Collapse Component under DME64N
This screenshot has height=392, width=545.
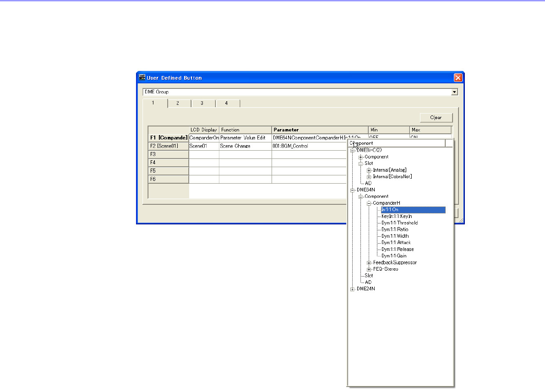360,197
